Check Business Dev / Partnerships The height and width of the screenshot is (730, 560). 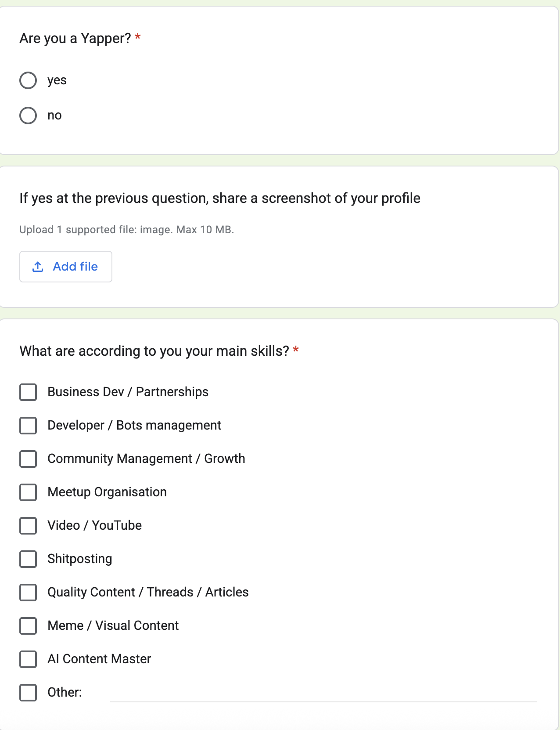coord(28,392)
